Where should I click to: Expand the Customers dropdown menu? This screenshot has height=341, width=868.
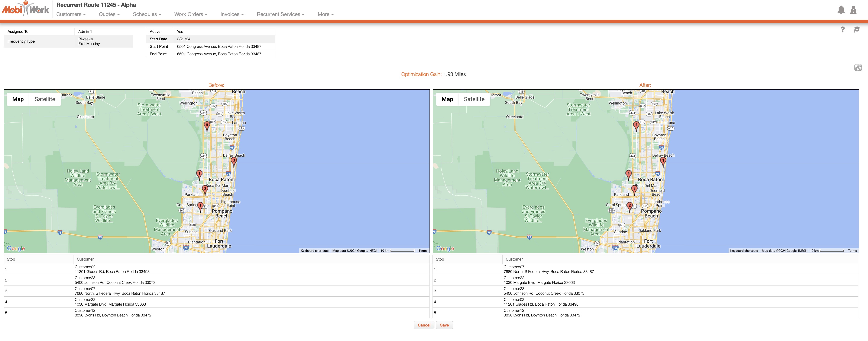click(71, 14)
